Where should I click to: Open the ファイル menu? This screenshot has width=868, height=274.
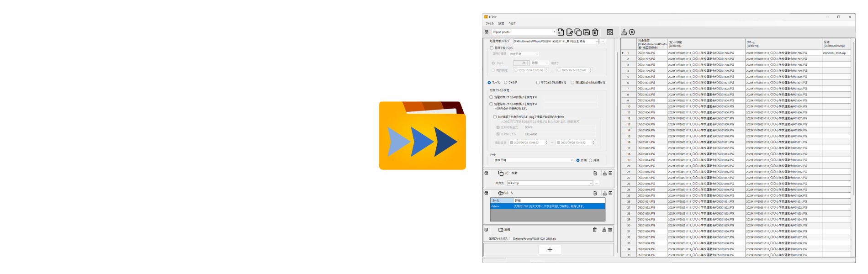490,23
